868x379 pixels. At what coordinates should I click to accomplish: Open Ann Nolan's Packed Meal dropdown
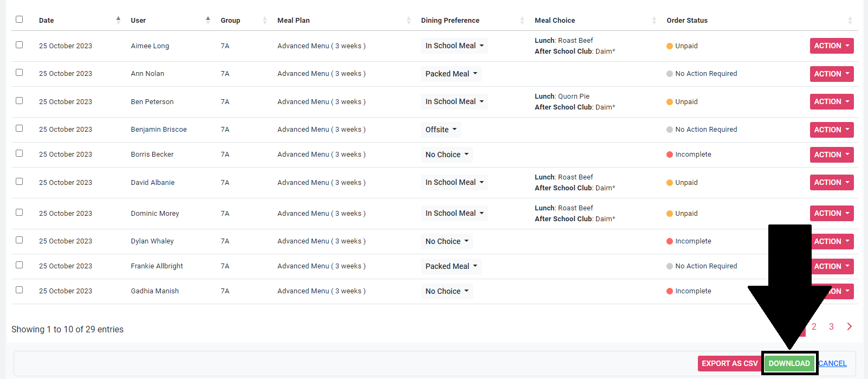(451, 74)
